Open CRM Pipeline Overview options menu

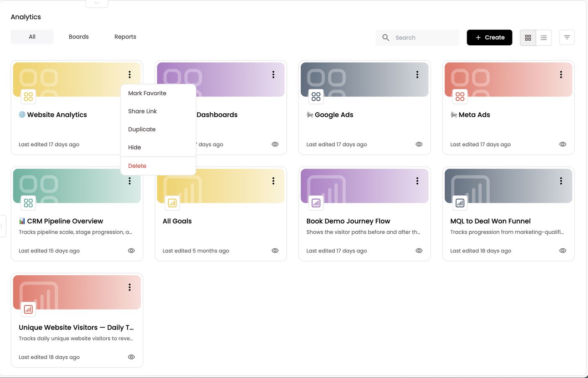[129, 181]
